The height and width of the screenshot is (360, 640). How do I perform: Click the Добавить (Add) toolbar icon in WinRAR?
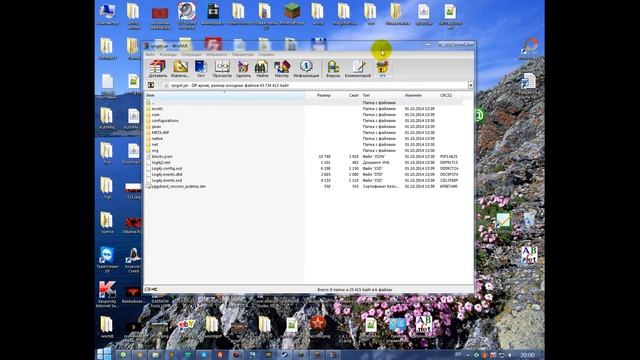(x=158, y=69)
